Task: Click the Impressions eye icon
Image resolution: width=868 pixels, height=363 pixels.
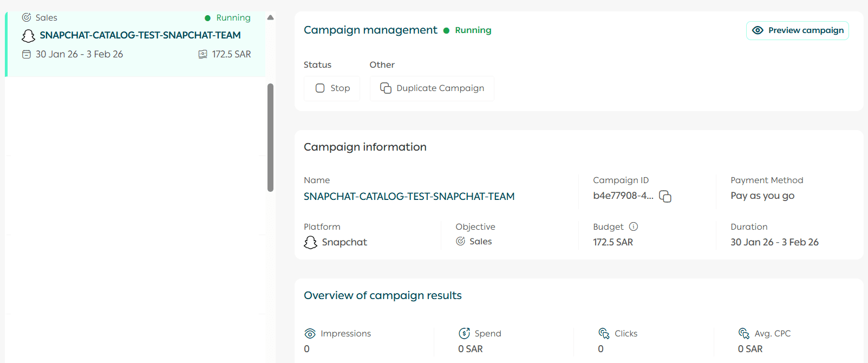Action: coord(310,333)
